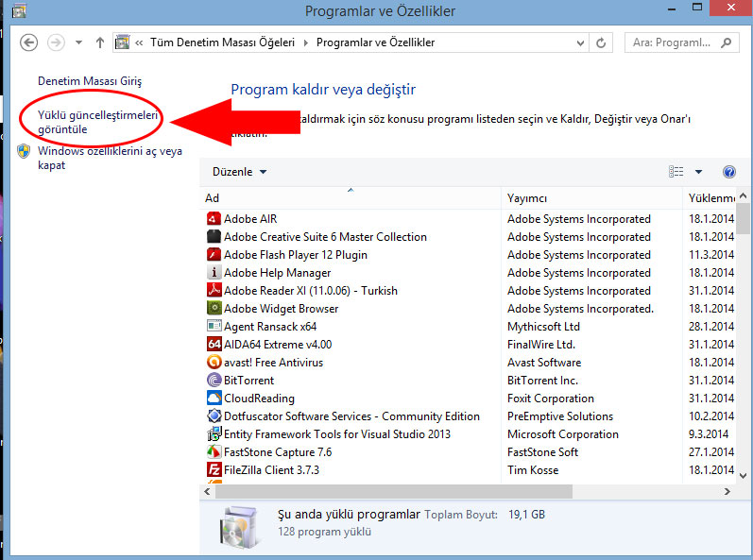753x560 pixels.
Task: Click the horizontal scrollbar thumb
Action: pos(394,491)
